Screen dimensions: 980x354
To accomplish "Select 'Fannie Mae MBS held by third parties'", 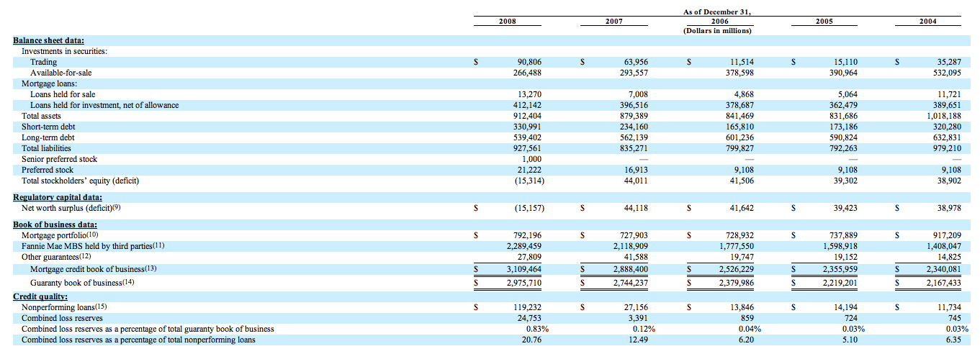I will pyautogui.click(x=93, y=246).
